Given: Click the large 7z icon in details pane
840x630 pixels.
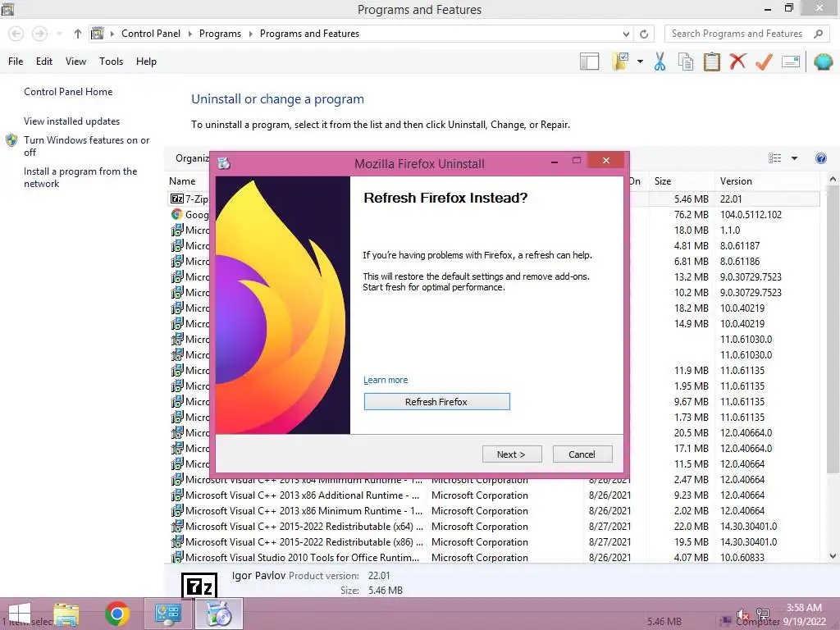Looking at the screenshot, I should coord(199,585).
